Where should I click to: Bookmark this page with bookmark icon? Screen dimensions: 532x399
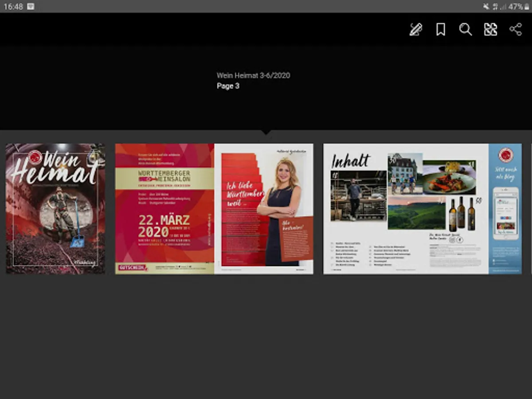441,30
